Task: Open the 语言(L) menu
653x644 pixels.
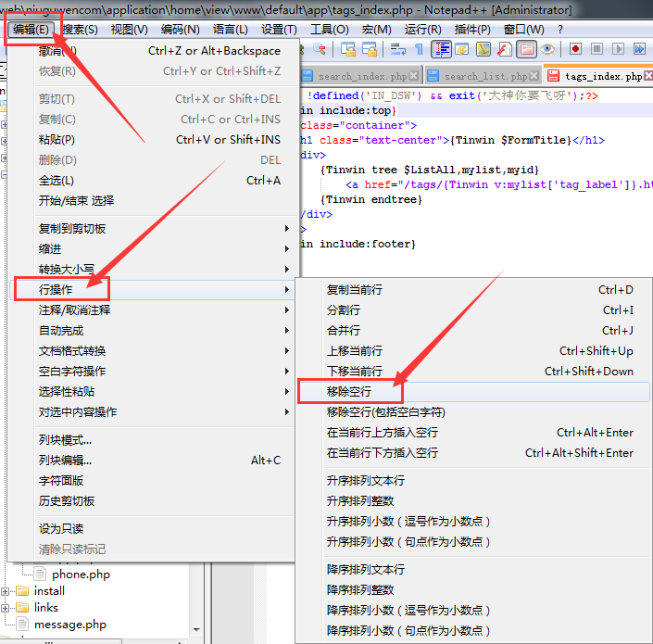Action: click(x=231, y=29)
